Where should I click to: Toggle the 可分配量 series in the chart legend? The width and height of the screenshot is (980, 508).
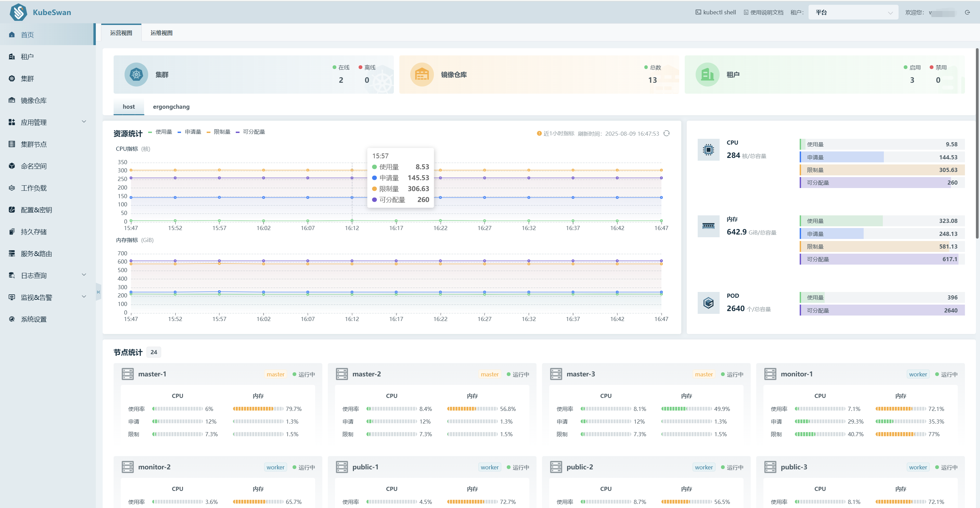tap(250, 132)
